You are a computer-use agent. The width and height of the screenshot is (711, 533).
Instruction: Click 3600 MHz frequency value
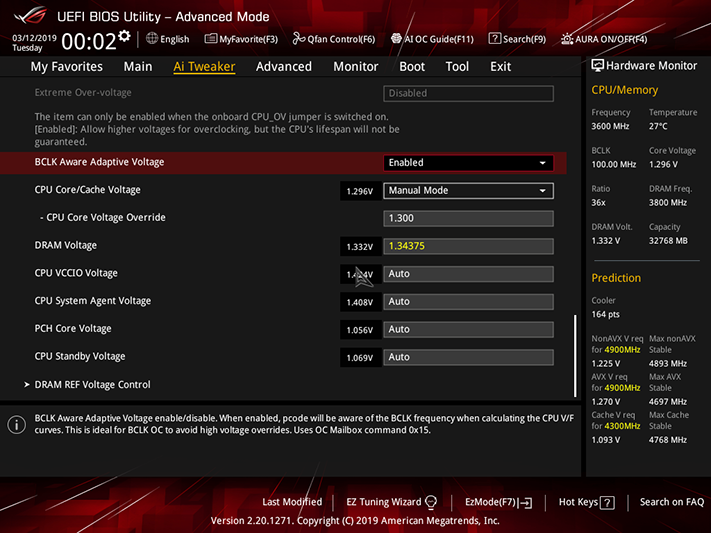tap(610, 126)
